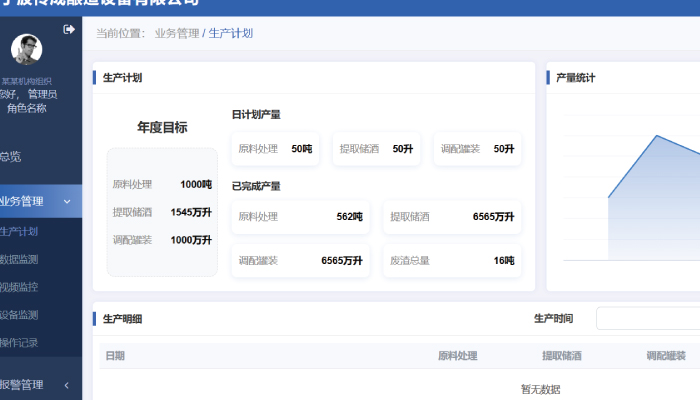Click the 暂无数据 empty table message
Viewport: 700px width, 400px height.
click(x=540, y=389)
